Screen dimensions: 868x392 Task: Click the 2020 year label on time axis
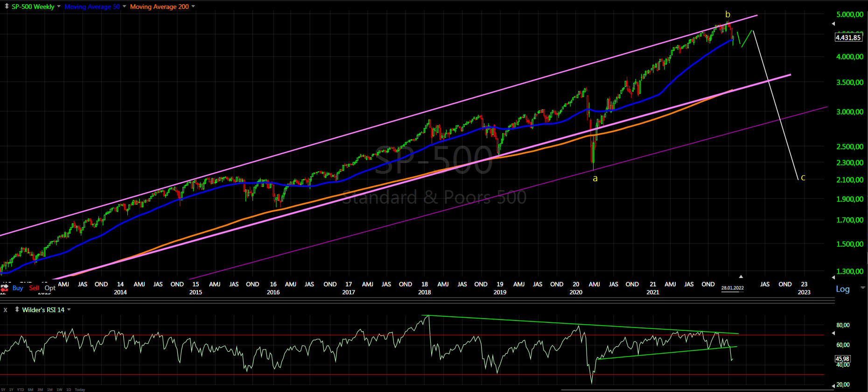point(576,292)
